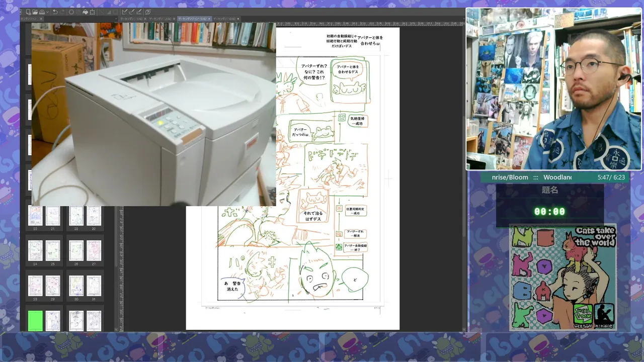The image size is (644, 362).
Task: Redo the undone action
Action: pos(62,12)
